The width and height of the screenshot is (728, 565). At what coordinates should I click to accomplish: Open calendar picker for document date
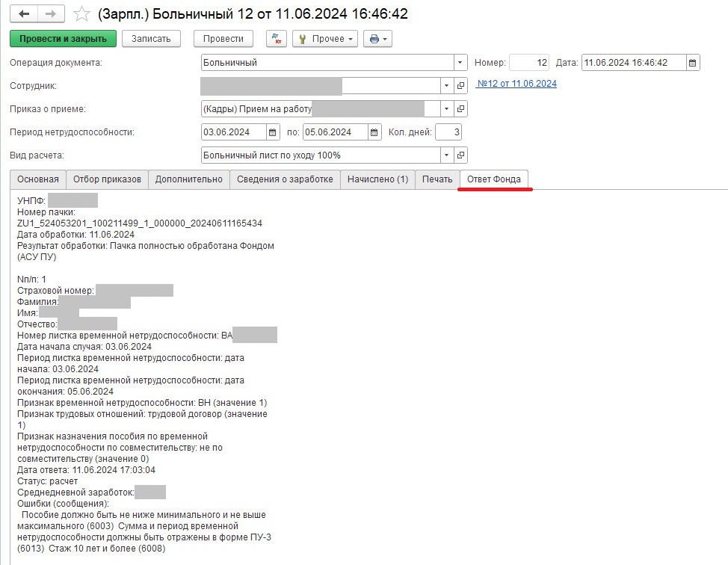693,63
